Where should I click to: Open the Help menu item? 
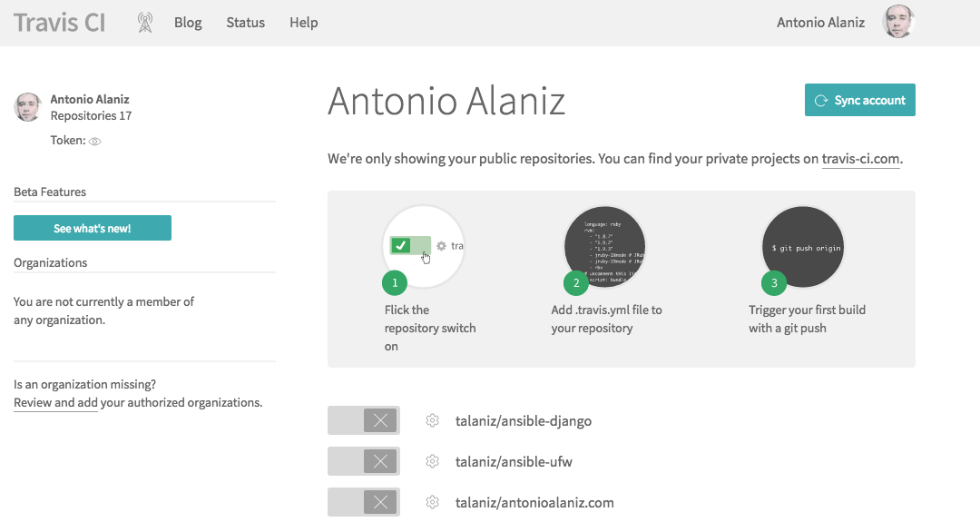pyautogui.click(x=304, y=23)
